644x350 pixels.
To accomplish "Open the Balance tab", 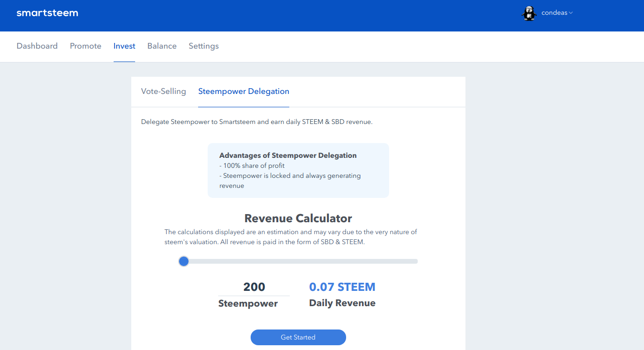I will [x=162, y=46].
